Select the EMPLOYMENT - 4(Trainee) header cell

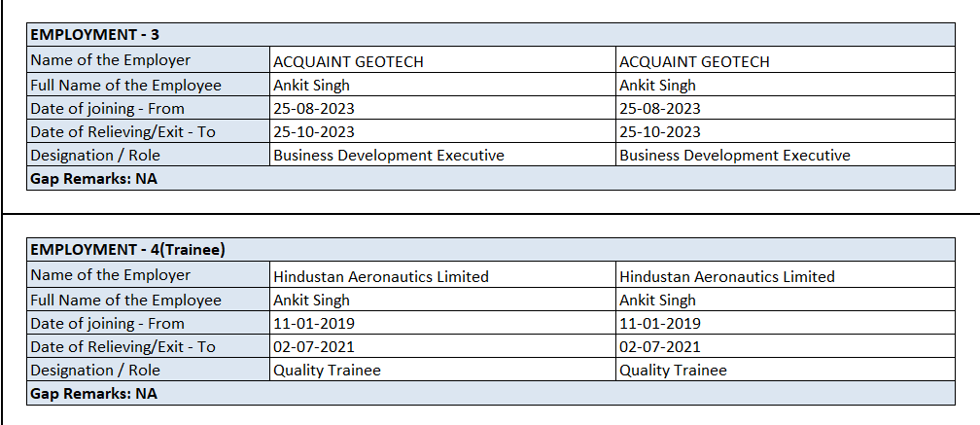click(x=128, y=250)
